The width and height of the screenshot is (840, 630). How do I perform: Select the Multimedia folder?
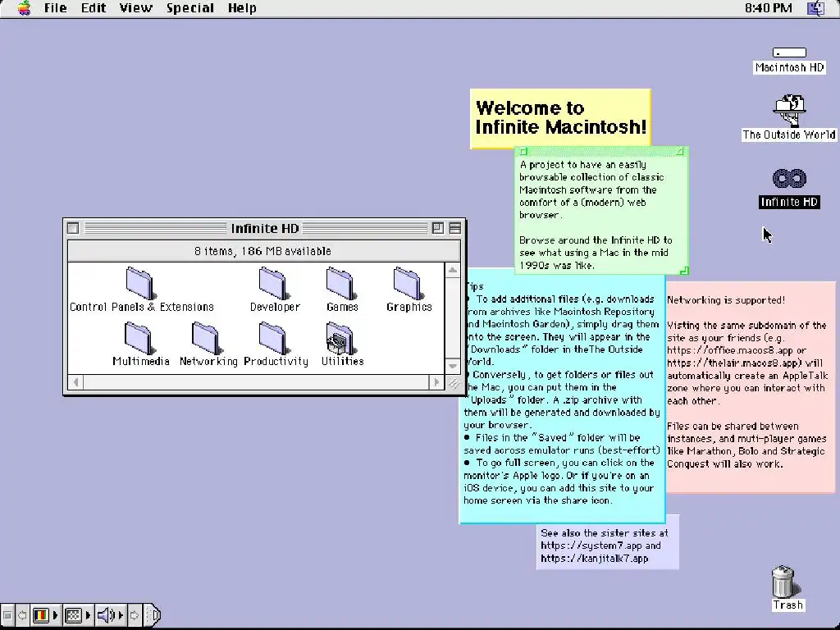click(x=140, y=339)
